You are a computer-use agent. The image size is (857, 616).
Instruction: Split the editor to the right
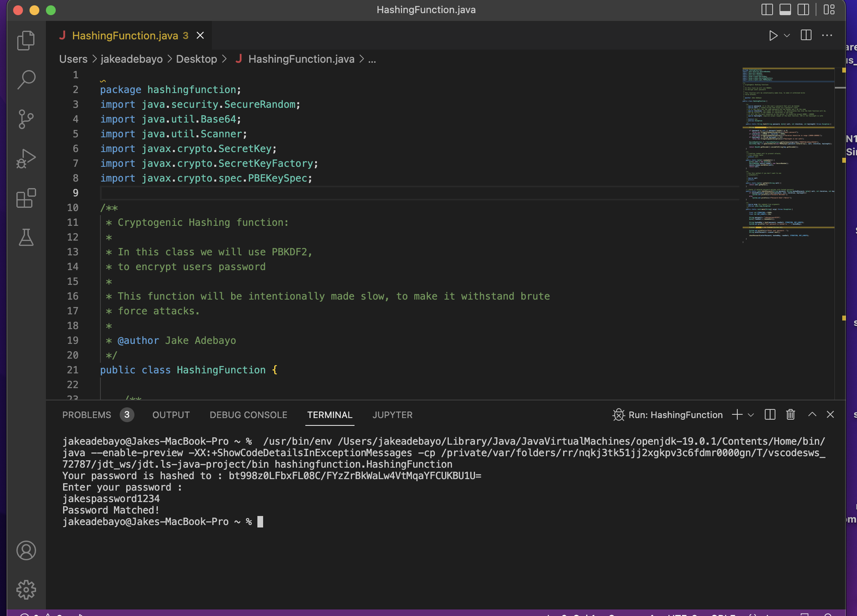(x=806, y=35)
